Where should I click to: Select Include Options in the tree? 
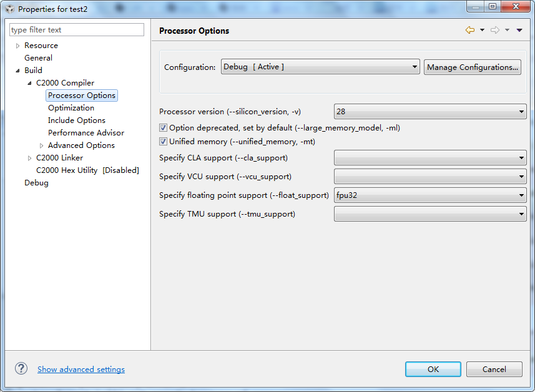pos(77,120)
